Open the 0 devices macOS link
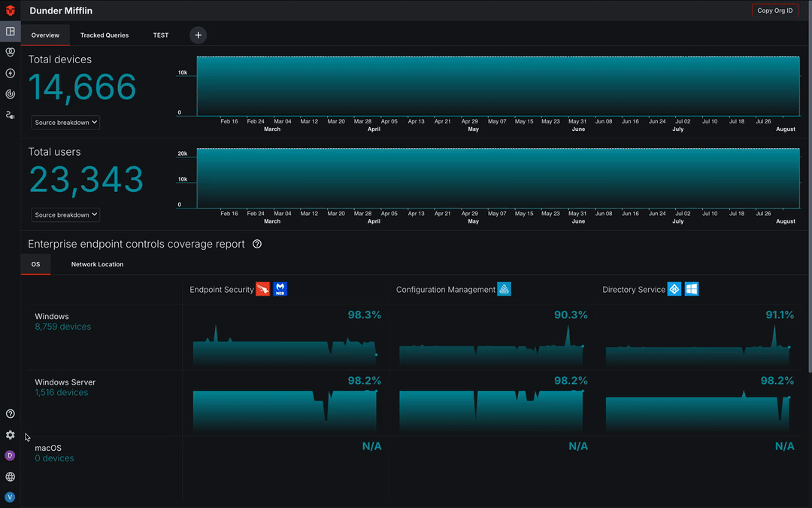 (54, 458)
